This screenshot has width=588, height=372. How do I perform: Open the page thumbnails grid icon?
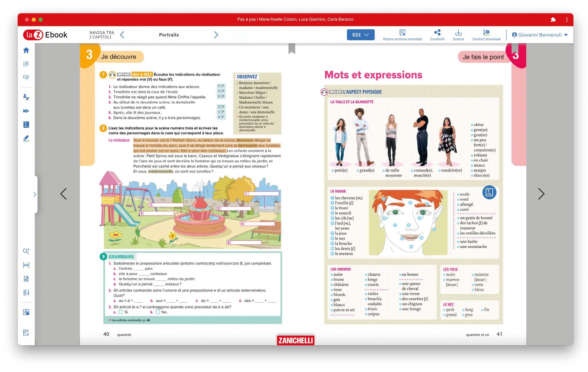[26, 312]
